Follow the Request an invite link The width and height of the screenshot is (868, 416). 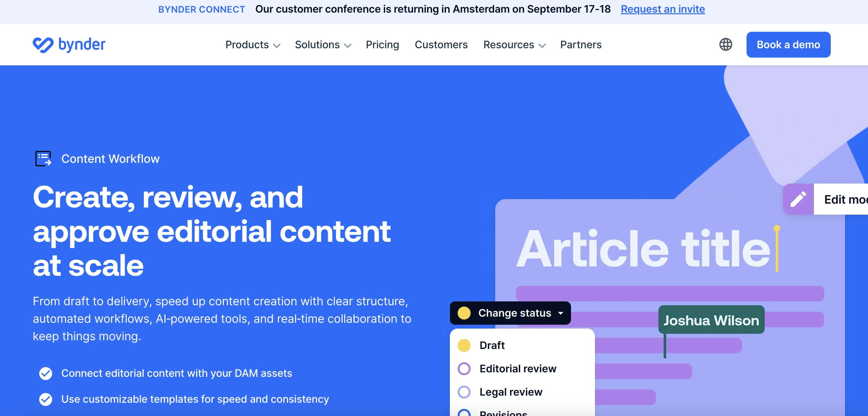tap(662, 9)
